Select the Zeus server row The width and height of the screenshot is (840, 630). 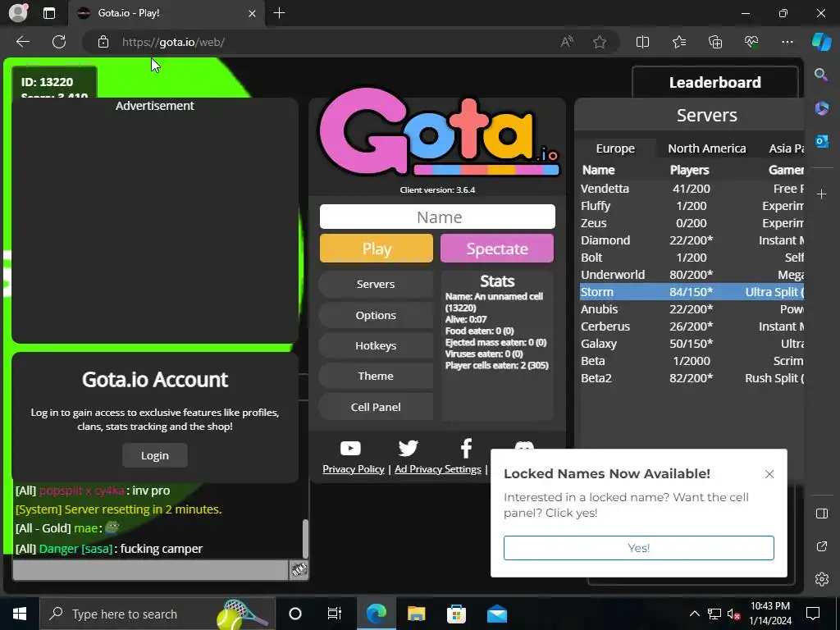[x=692, y=223]
